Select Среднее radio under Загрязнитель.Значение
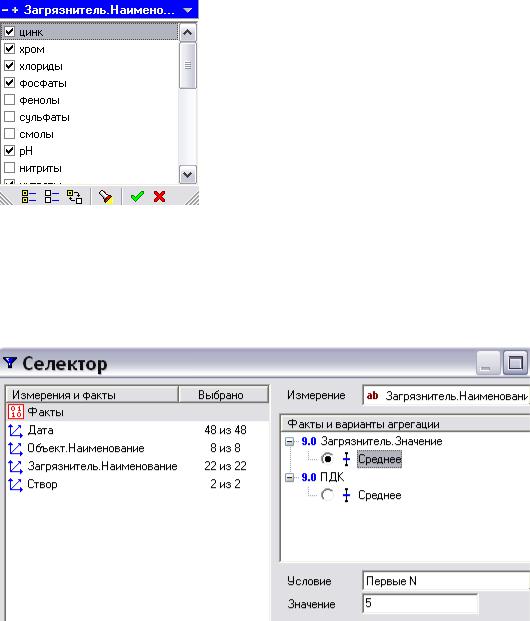The image size is (530, 621). pyautogui.click(x=327, y=459)
